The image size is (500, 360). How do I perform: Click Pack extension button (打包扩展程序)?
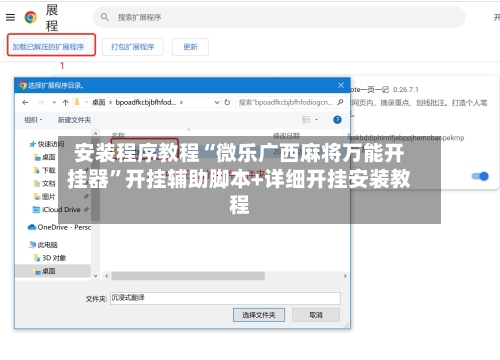pyautogui.click(x=133, y=47)
